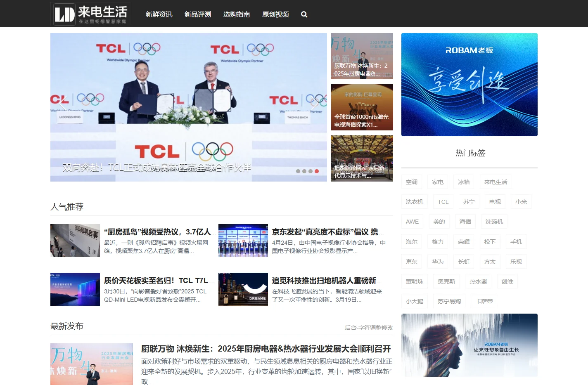Open 孤岛招聘启事 article thumbnail
The width and height of the screenshot is (588, 385).
(75, 241)
